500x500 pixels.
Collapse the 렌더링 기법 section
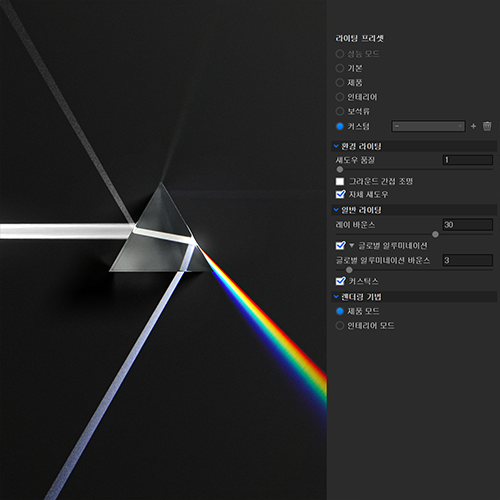coord(336,296)
